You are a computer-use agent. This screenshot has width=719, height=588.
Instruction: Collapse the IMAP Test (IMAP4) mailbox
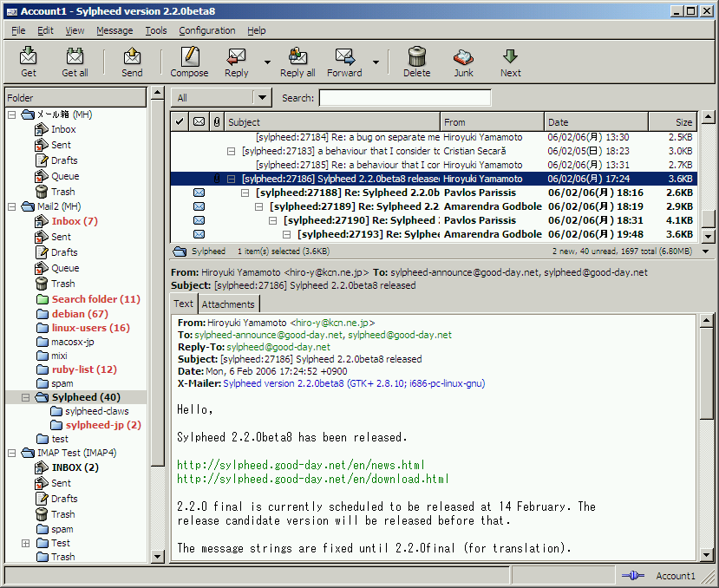click(x=12, y=454)
